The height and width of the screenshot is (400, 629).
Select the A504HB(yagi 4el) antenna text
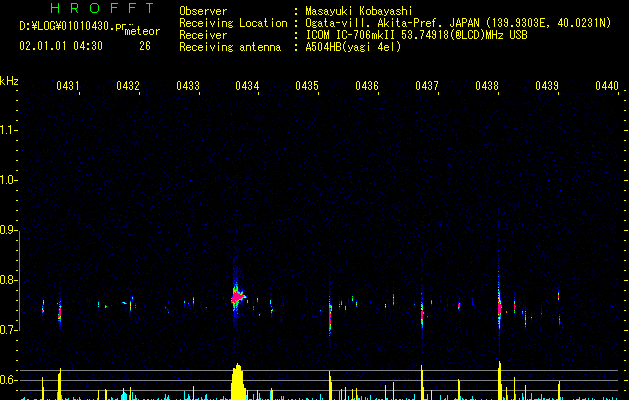click(x=353, y=47)
